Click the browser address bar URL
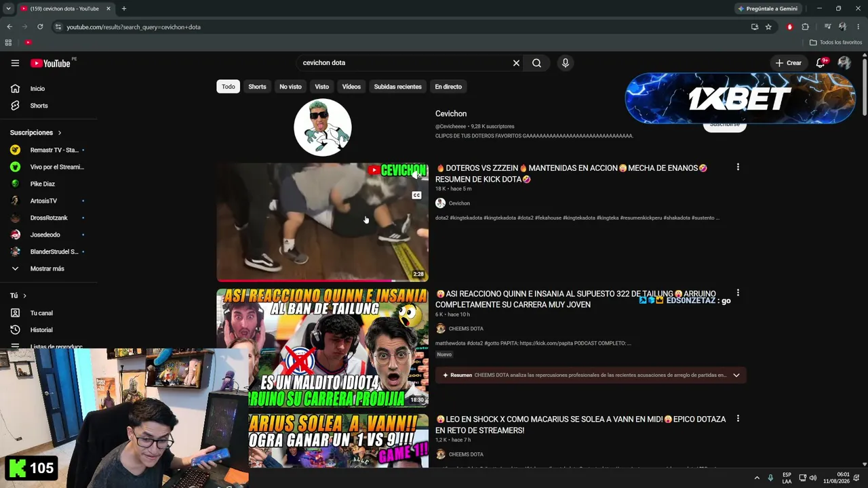 point(134,27)
